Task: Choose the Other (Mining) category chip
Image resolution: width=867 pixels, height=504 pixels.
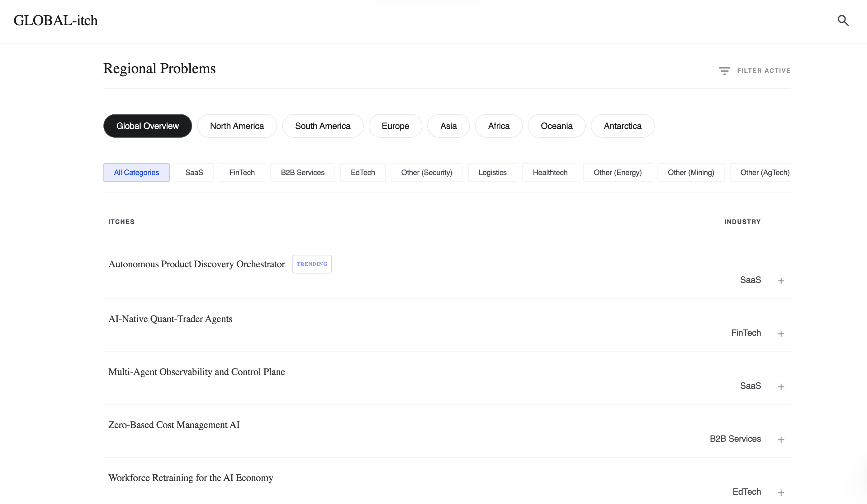Action: [690, 172]
